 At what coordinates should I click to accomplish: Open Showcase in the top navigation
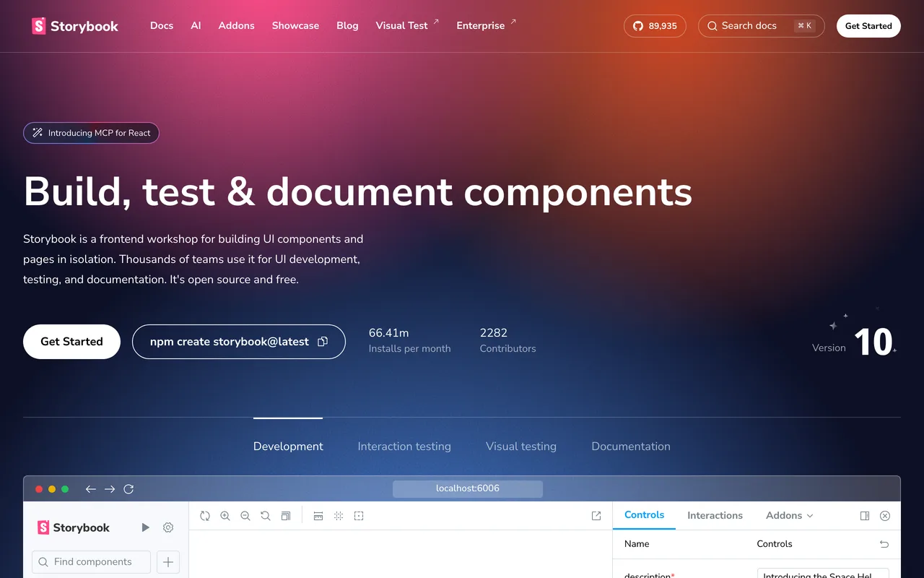[x=295, y=25]
